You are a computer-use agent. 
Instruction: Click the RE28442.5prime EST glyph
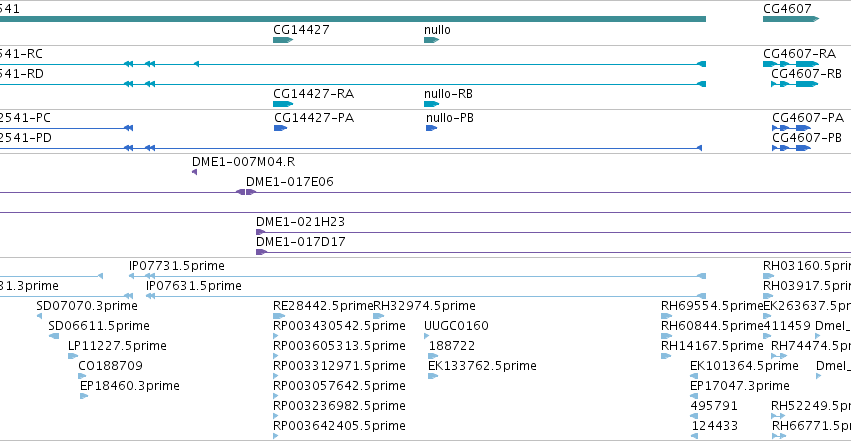point(279,316)
